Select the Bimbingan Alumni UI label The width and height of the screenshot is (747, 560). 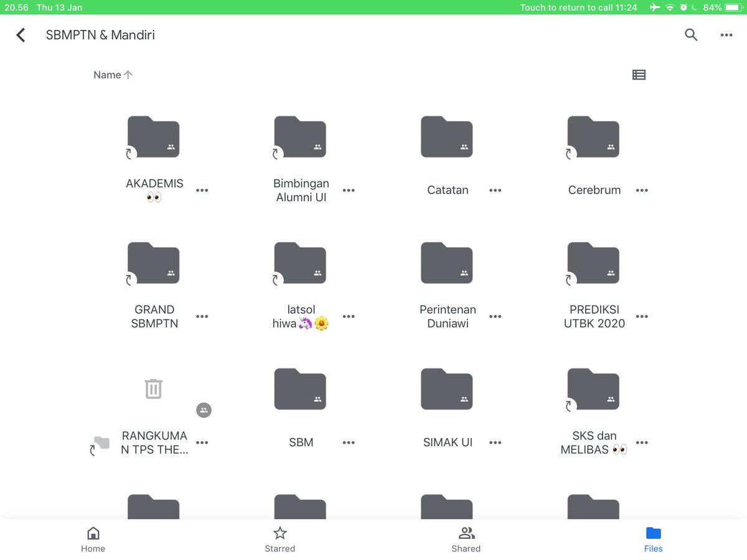tap(301, 190)
